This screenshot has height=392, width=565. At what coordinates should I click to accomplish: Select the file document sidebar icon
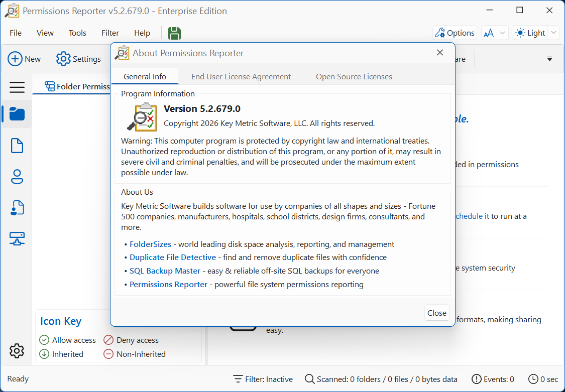17,146
